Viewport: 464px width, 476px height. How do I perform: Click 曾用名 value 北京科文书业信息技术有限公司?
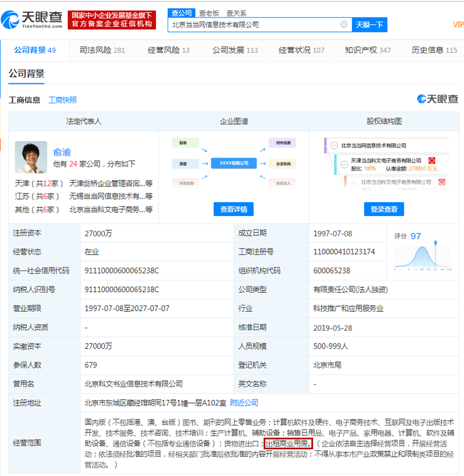(x=133, y=384)
